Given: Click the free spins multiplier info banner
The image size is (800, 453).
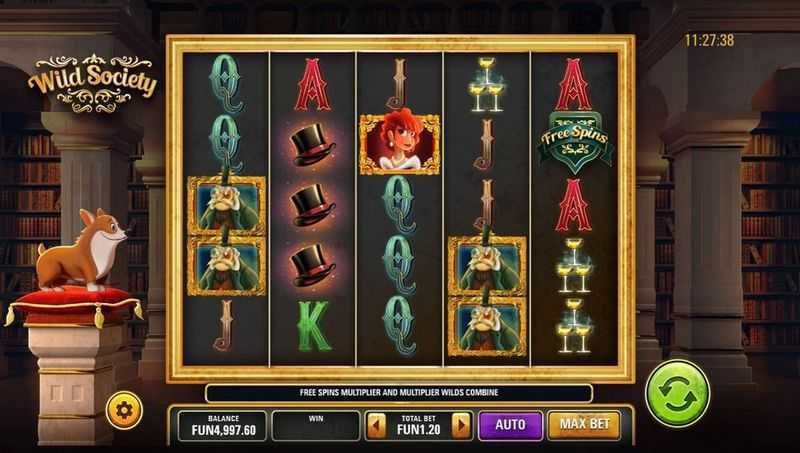Looking at the screenshot, I should click(x=398, y=393).
